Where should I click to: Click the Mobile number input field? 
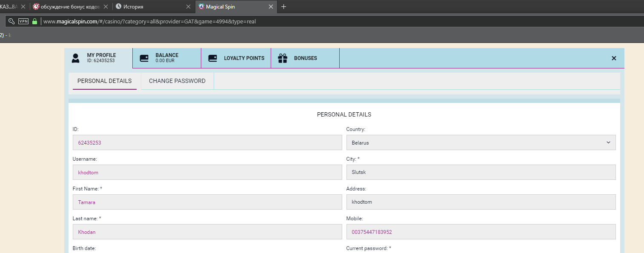481,232
